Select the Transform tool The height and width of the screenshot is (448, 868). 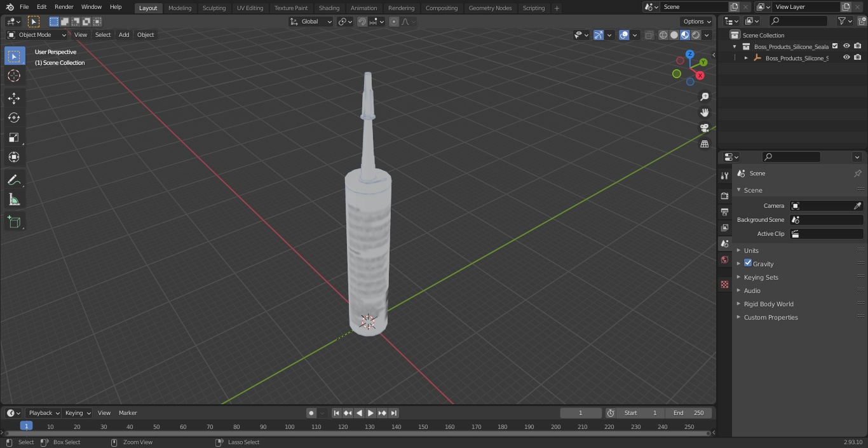pos(14,157)
